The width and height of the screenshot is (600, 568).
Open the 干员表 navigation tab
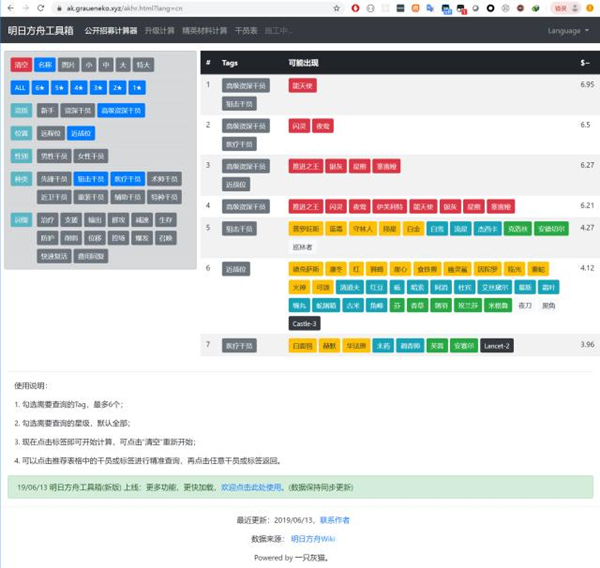point(244,31)
